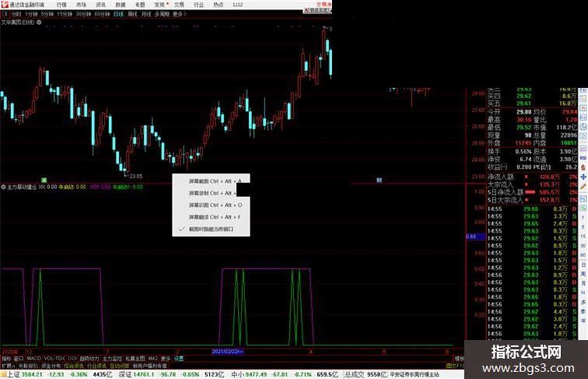Open the 多周期 multi-period view

(162, 14)
